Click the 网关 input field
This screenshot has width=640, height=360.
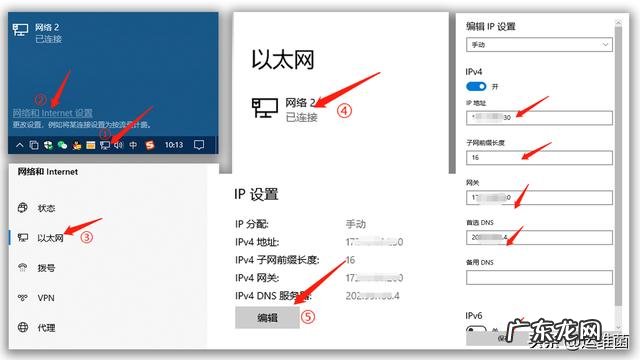tap(539, 198)
